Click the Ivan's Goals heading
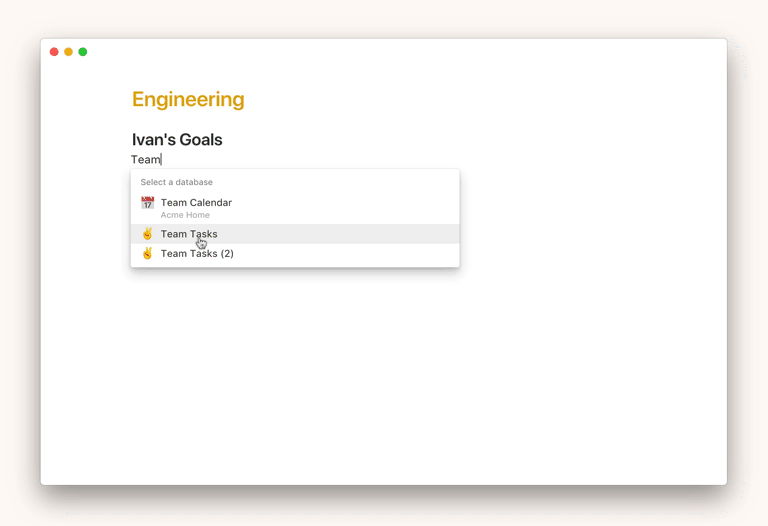 [x=177, y=140]
